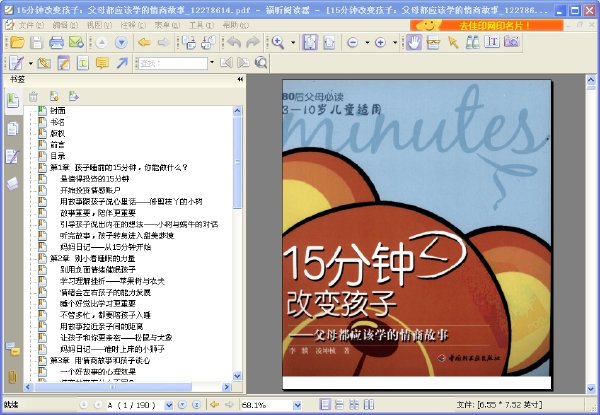Delete bookmark with trash icon
600x415 pixels.
coord(34,96)
